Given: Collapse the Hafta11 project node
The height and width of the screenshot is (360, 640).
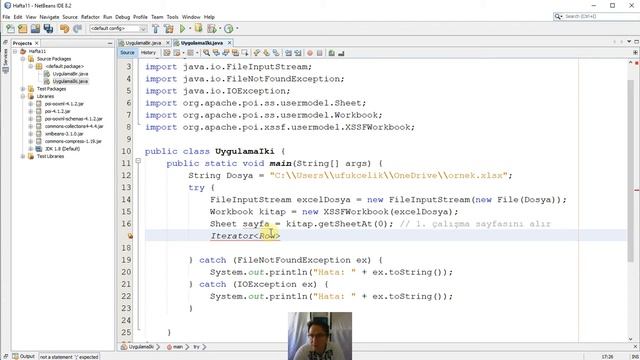Looking at the screenshot, I should (x=15, y=51).
